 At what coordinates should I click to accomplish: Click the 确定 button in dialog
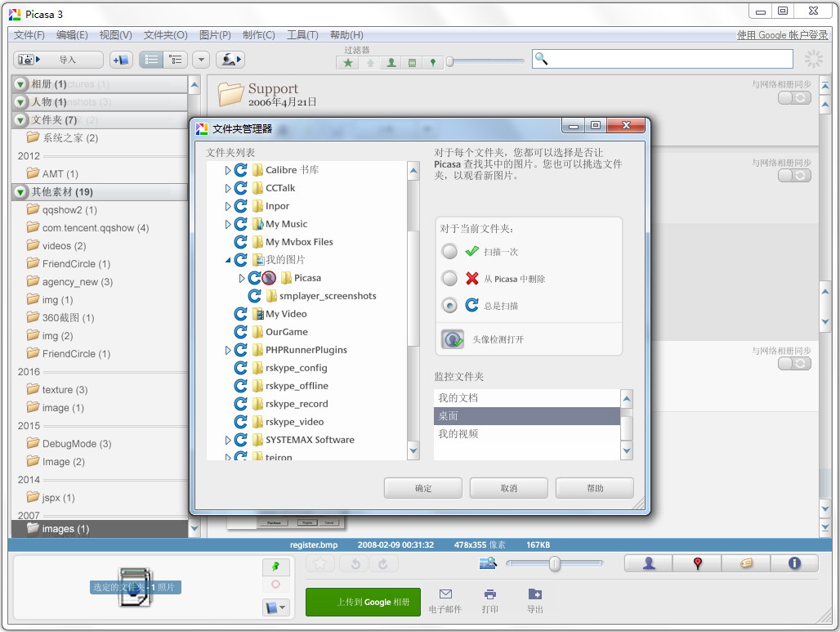pos(423,488)
